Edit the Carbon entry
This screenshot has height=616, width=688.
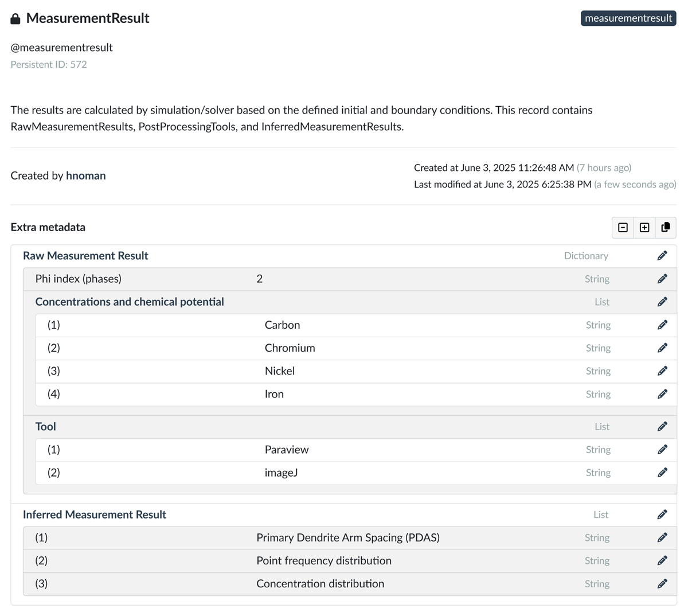(662, 325)
